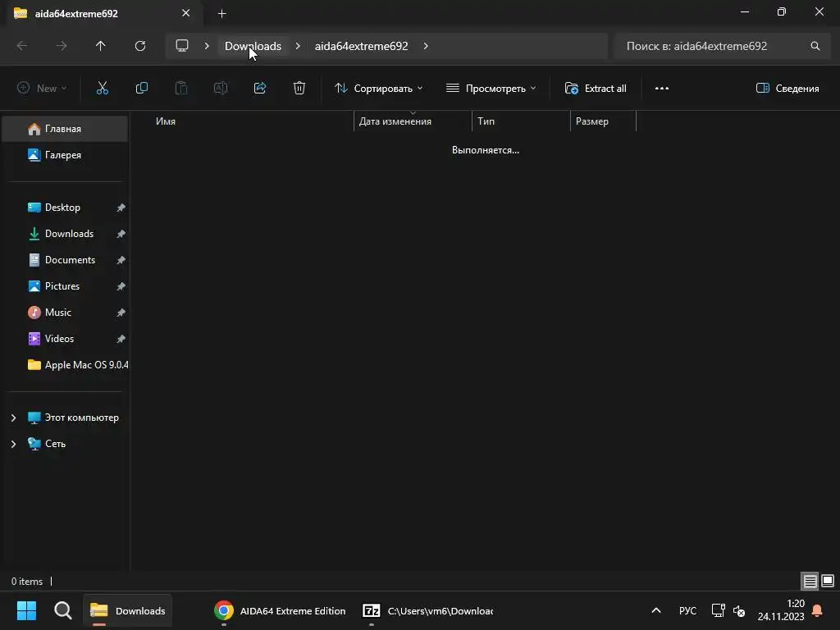Click the muted volume icon in tray
This screenshot has width=840, height=630.
[x=739, y=610]
